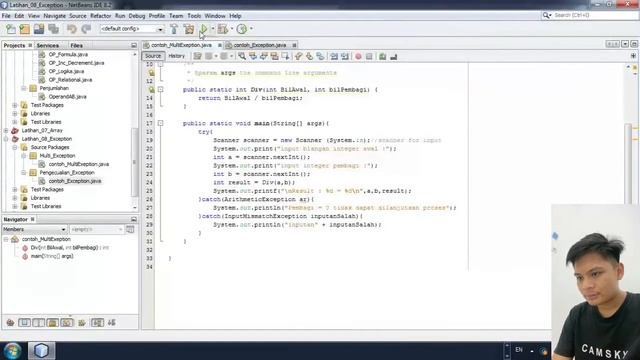The image size is (640, 360).
Task: Click the Comment code icon
Action: (382, 56)
